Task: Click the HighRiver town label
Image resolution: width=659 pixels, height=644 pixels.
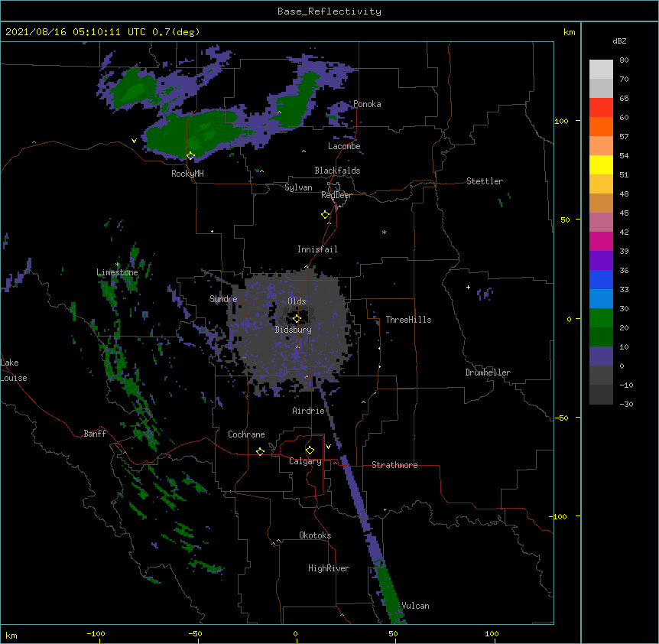Action: tap(329, 568)
